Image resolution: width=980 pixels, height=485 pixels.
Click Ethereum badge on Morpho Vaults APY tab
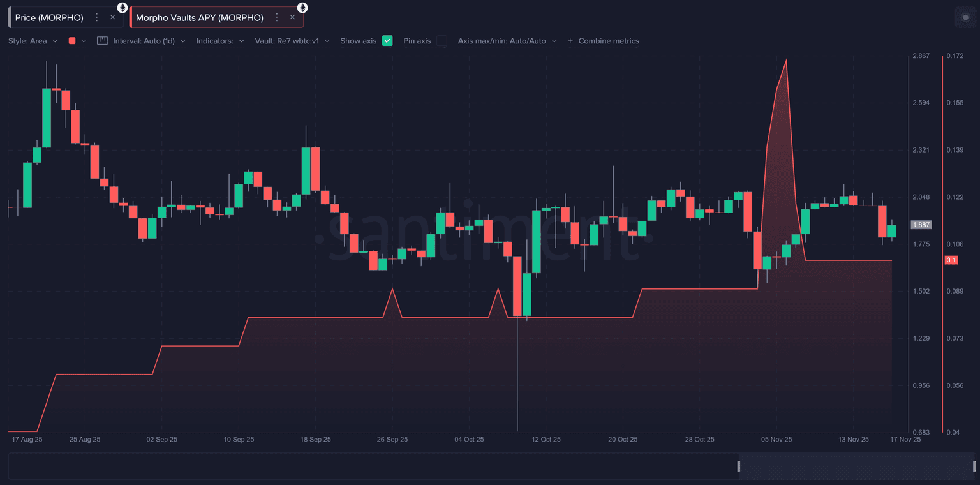(302, 8)
